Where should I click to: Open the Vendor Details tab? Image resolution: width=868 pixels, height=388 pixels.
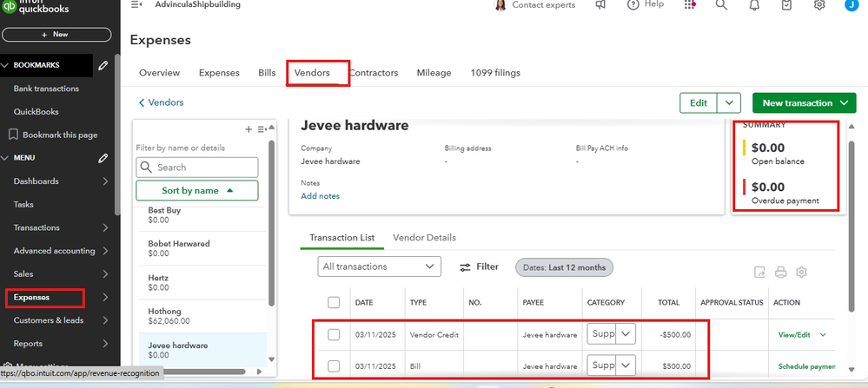pyautogui.click(x=425, y=238)
